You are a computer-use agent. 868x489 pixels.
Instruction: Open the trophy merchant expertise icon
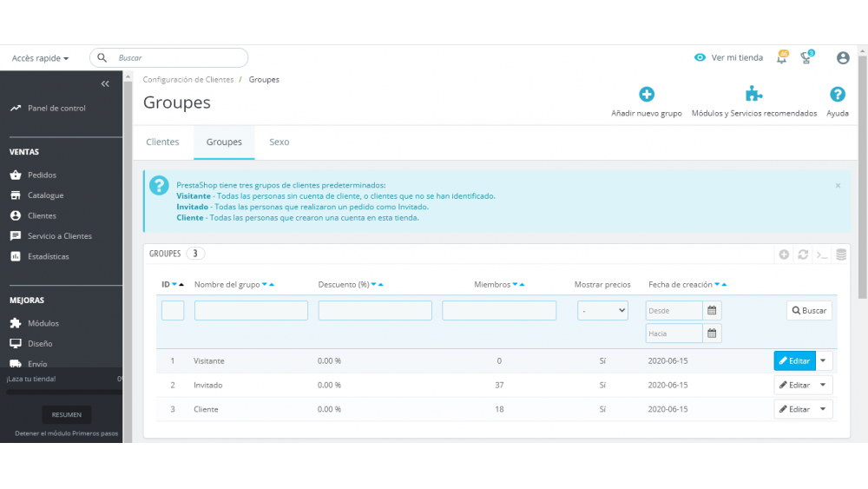[x=806, y=57]
